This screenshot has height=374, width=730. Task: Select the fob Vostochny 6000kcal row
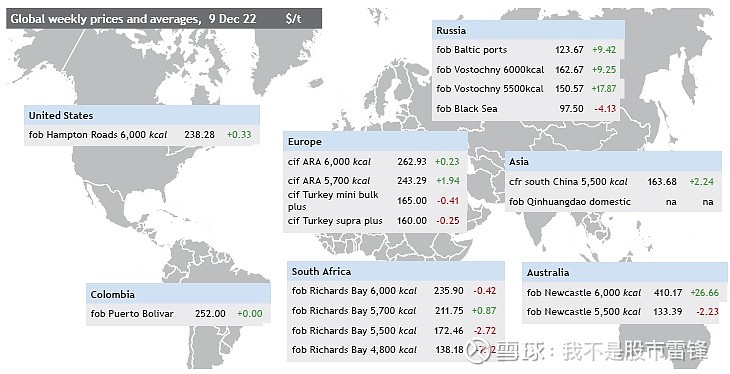[x=528, y=70]
